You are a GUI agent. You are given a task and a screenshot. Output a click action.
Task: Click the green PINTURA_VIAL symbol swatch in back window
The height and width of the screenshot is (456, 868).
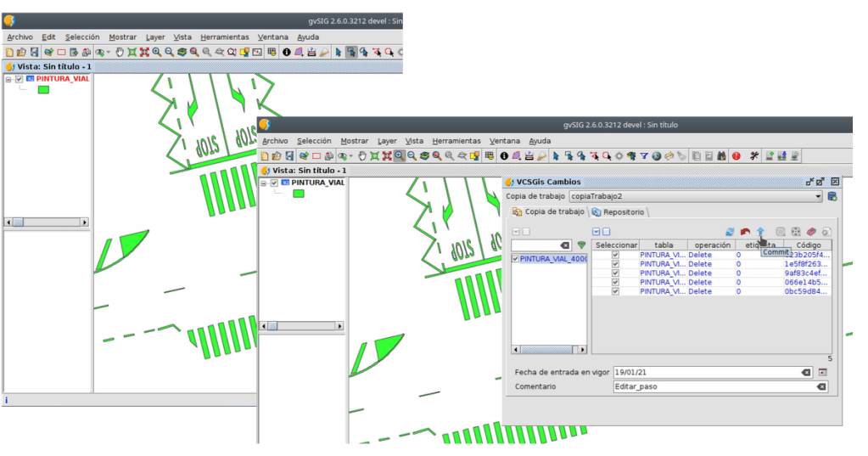[x=43, y=89]
